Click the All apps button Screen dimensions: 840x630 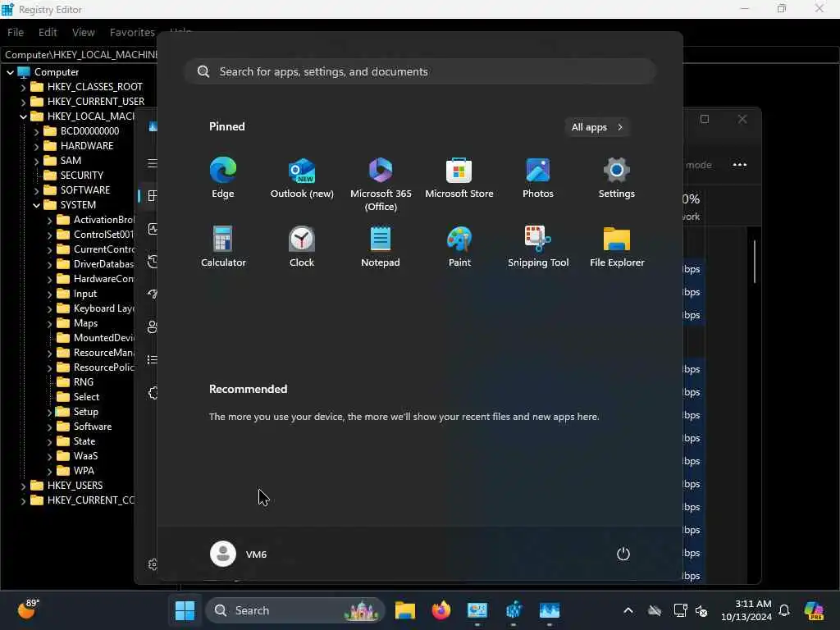(597, 127)
